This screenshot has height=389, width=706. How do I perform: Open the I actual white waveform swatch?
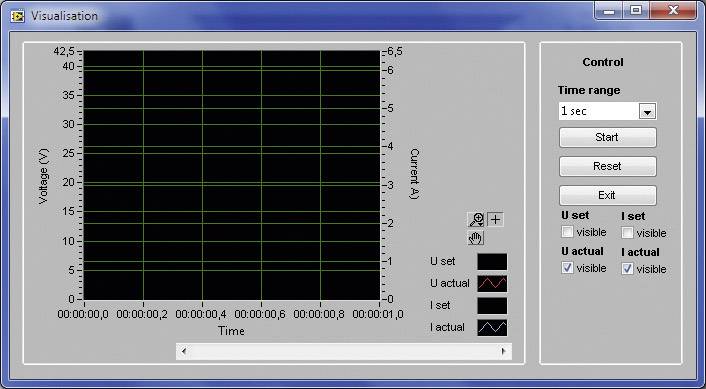492,328
